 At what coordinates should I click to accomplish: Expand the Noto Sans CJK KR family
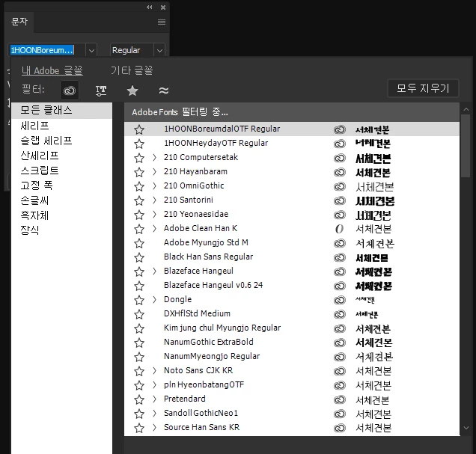pos(154,370)
